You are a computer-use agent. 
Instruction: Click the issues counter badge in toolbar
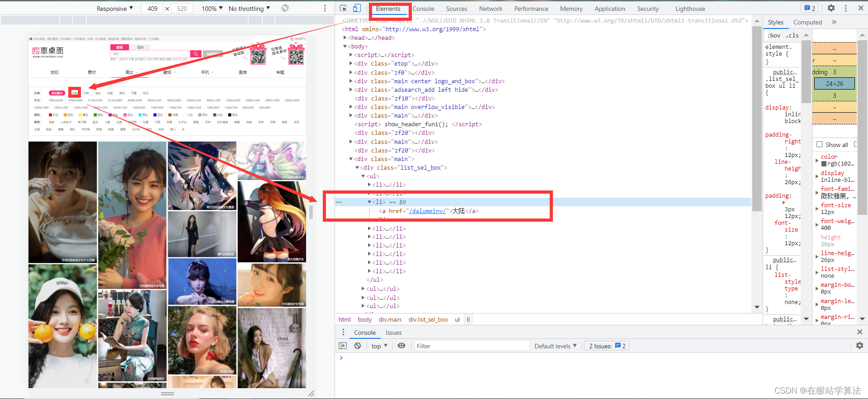[x=810, y=8]
